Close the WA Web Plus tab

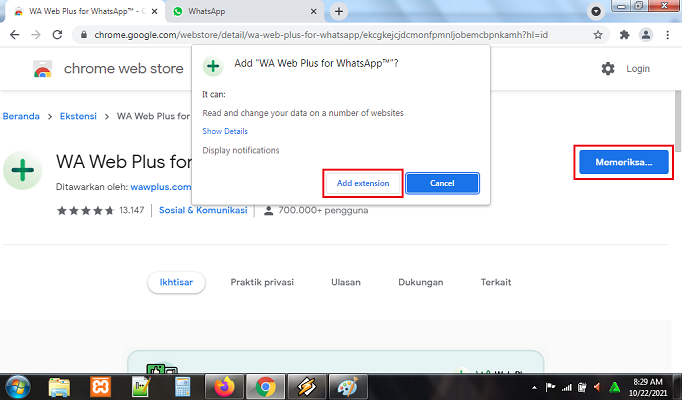[x=154, y=12]
